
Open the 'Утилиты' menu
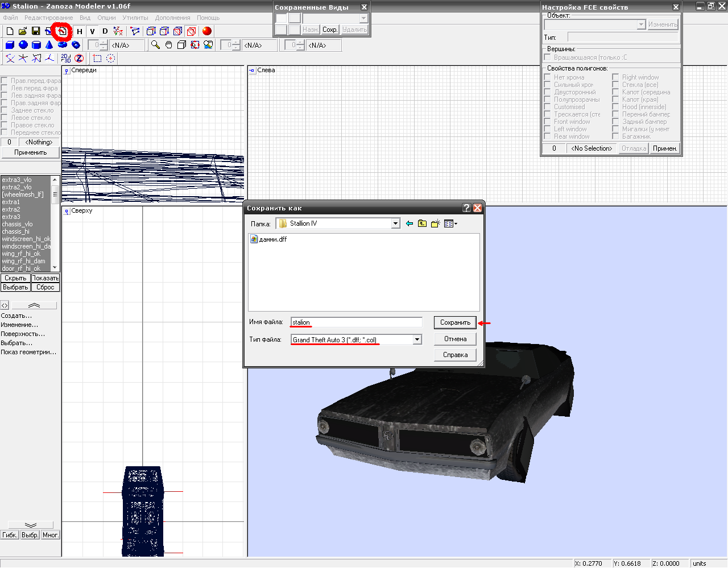pos(135,18)
